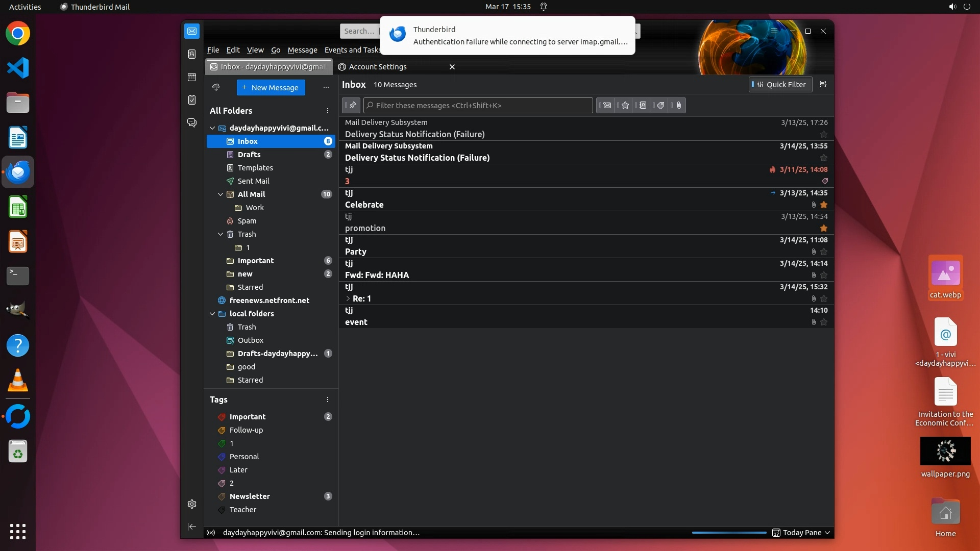This screenshot has width=980, height=551.
Task: Click the Get Messages cloud icon
Action: click(x=216, y=87)
